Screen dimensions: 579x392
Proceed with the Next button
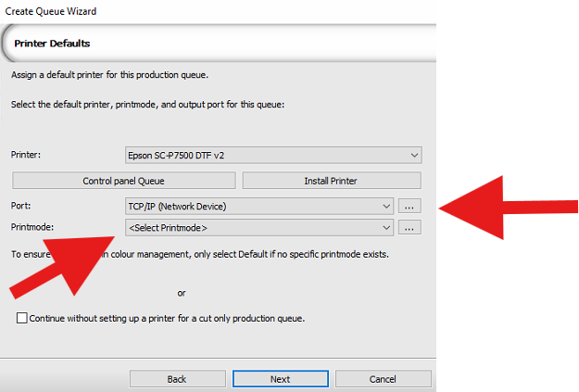coord(281,379)
